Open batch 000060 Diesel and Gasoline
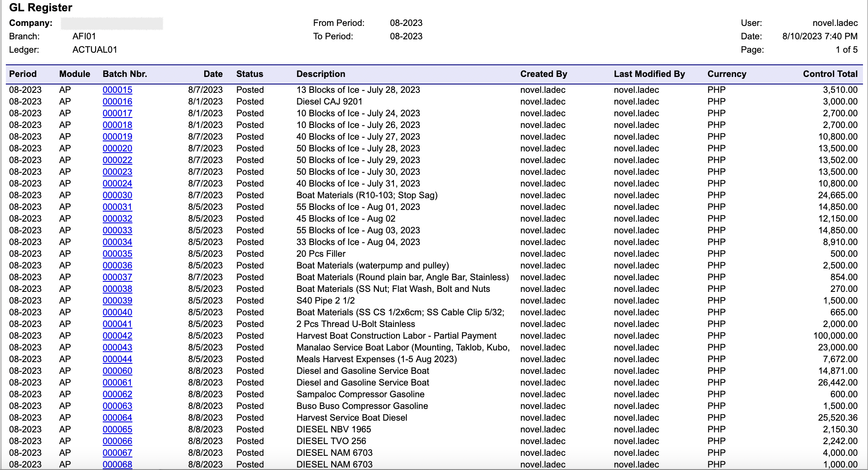This screenshot has height=470, width=868. [x=117, y=371]
